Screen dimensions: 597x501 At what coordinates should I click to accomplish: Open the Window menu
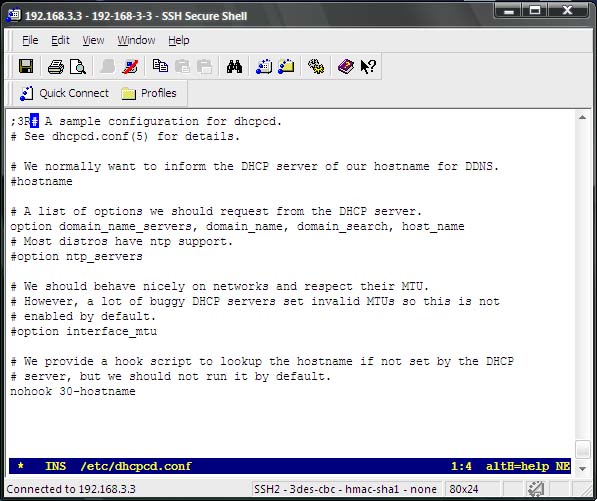[x=136, y=40]
